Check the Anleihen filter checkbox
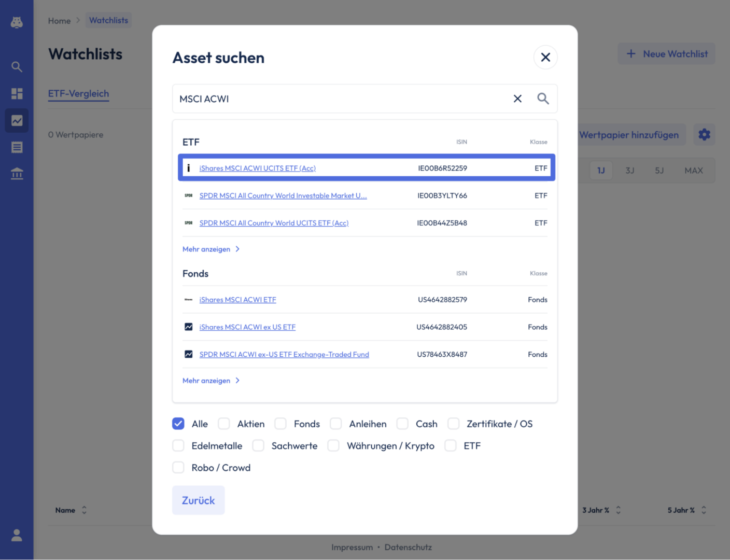The image size is (730, 560). pyautogui.click(x=336, y=424)
